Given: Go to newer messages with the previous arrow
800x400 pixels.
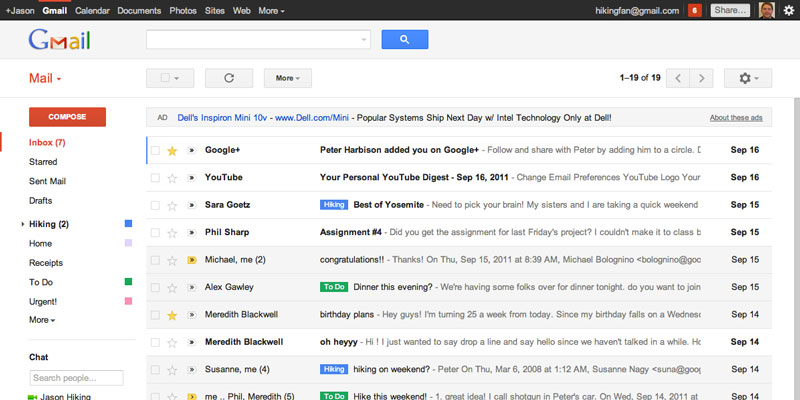Looking at the screenshot, I should (x=678, y=78).
